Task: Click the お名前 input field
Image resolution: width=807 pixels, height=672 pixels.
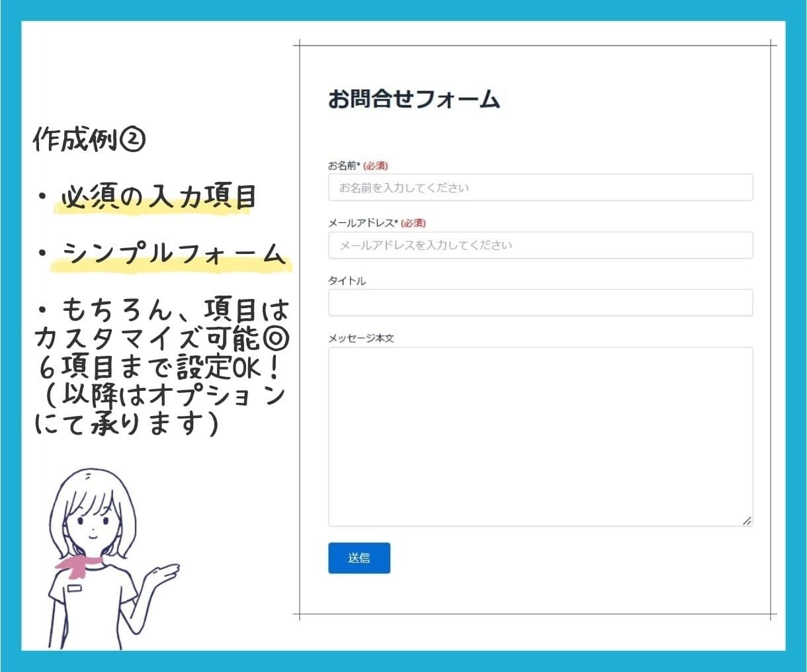Action: tap(540, 187)
